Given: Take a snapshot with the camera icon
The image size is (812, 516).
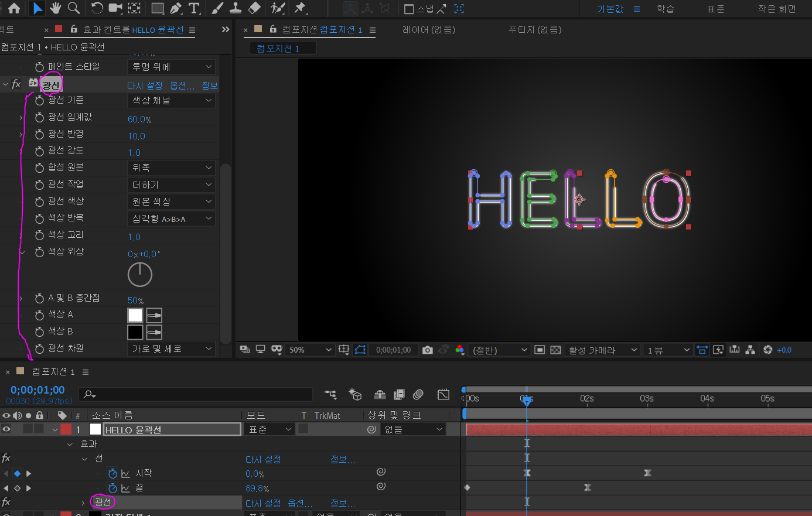Looking at the screenshot, I should [428, 350].
